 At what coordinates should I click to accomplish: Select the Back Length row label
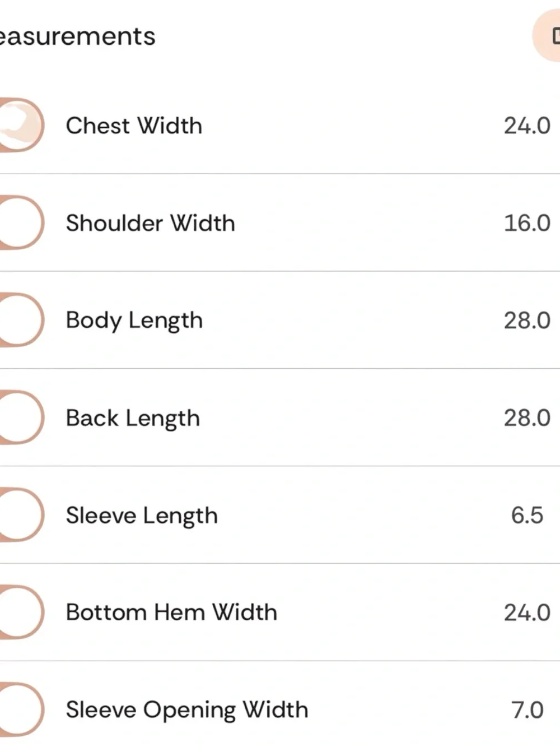click(x=133, y=419)
